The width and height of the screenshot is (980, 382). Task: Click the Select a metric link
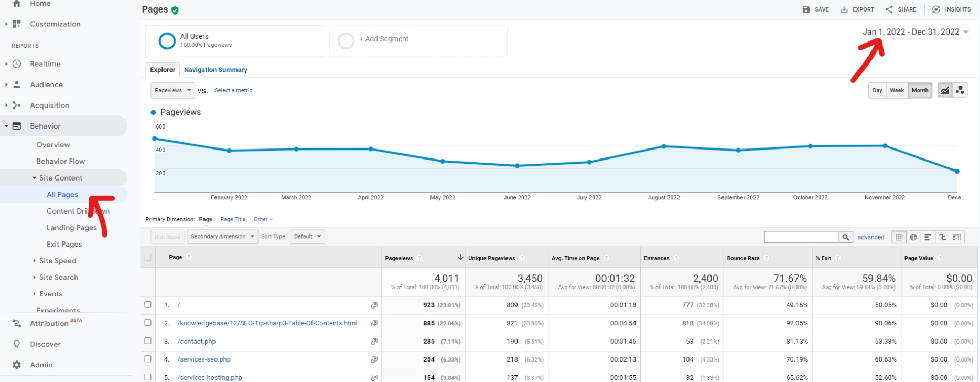[233, 91]
